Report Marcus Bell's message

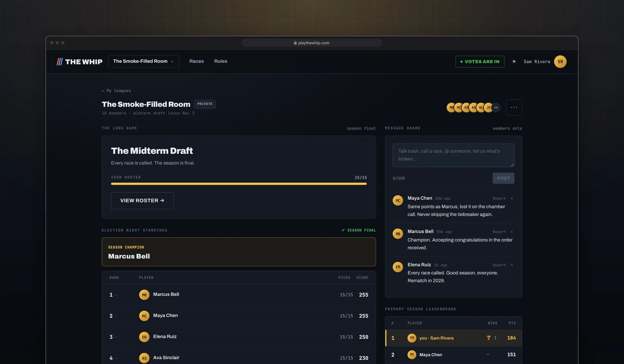pyautogui.click(x=499, y=232)
